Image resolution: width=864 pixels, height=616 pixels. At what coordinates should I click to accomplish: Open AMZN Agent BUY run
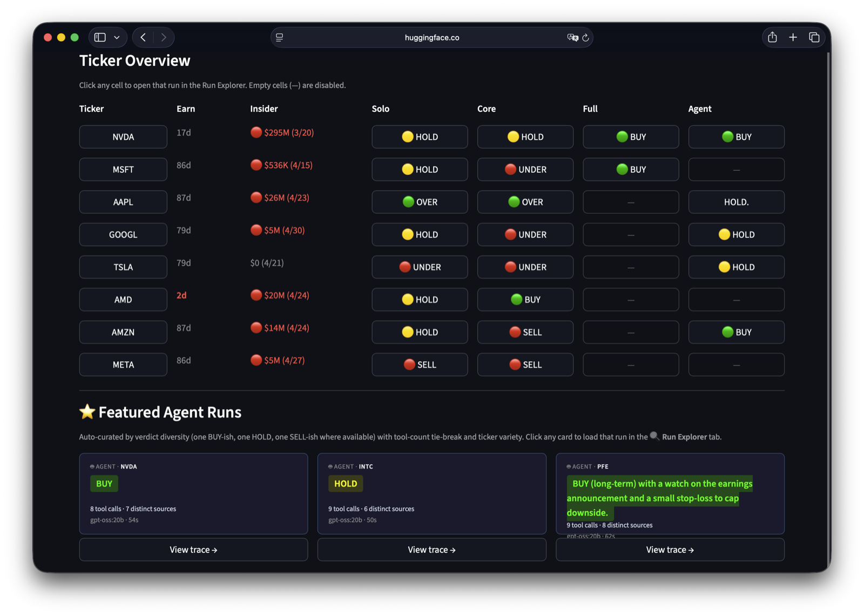click(737, 332)
